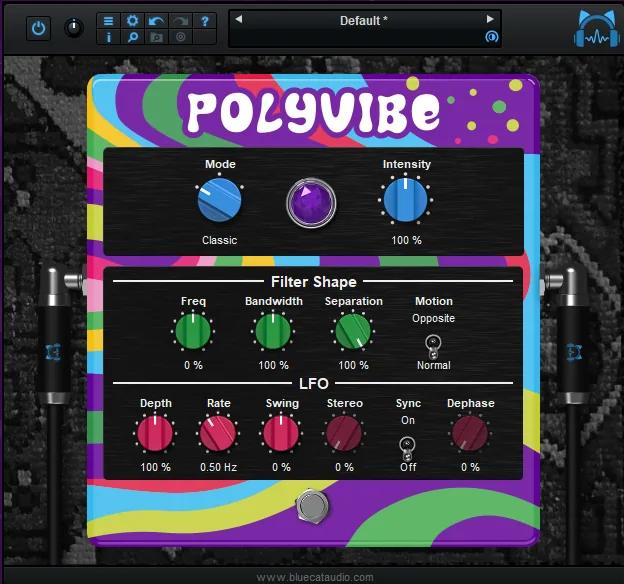The height and width of the screenshot is (584, 624).
Task: Click the folder-with-magnifier preset browse icon
Action: pos(156,37)
